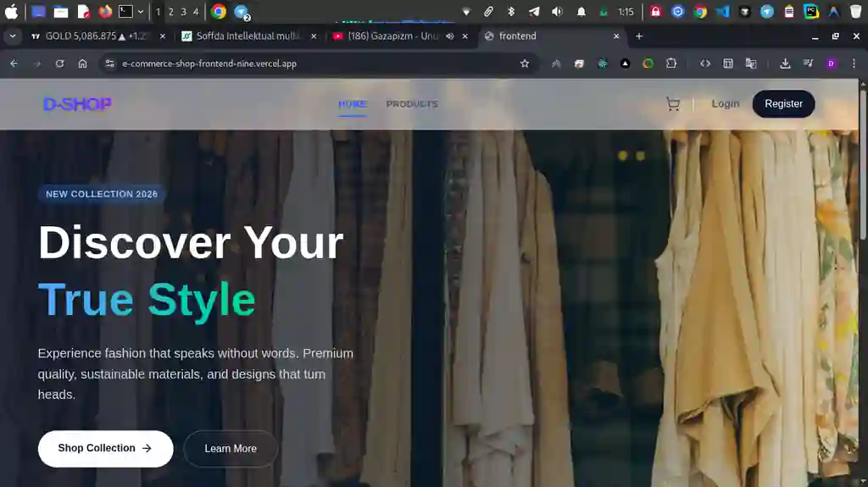Viewport: 868px width, 487px height.
Task: Open Firefox from the top panel
Action: coord(105,12)
